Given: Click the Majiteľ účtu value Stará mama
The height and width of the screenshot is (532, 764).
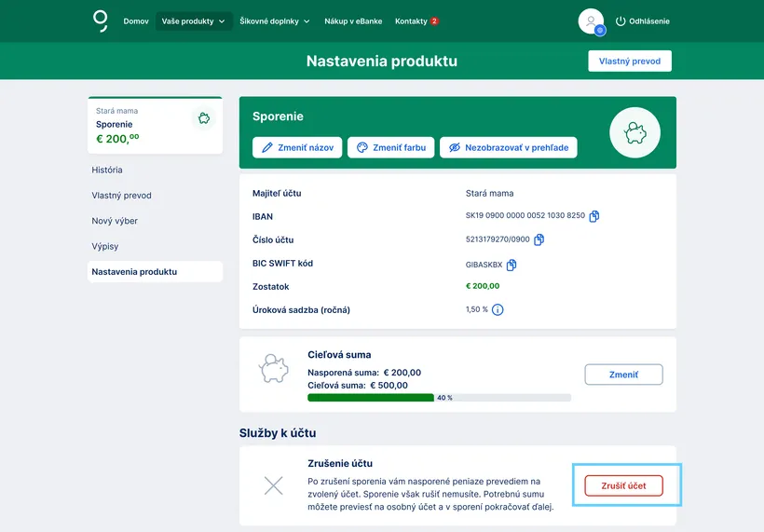Looking at the screenshot, I should (x=489, y=194).
